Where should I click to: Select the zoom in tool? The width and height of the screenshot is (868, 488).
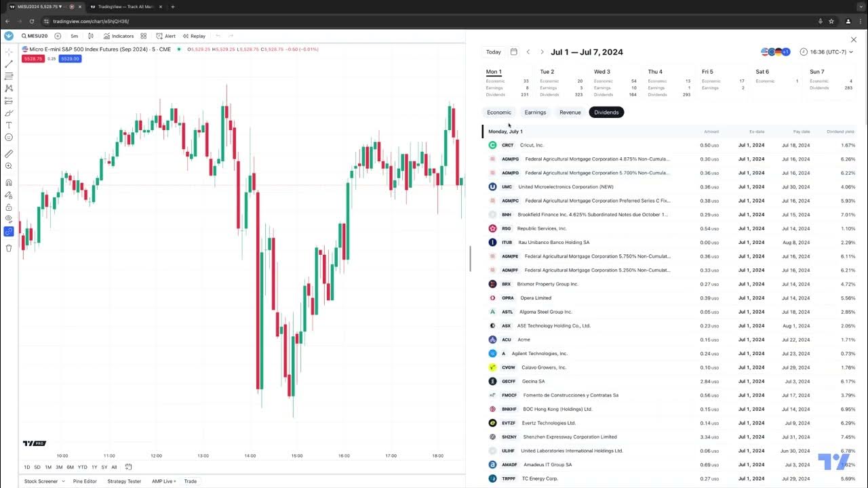[x=9, y=166]
